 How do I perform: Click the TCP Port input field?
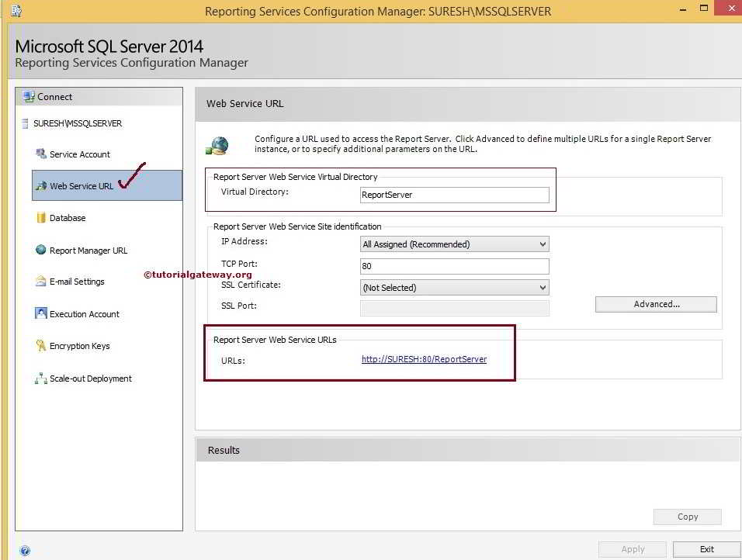(x=454, y=265)
